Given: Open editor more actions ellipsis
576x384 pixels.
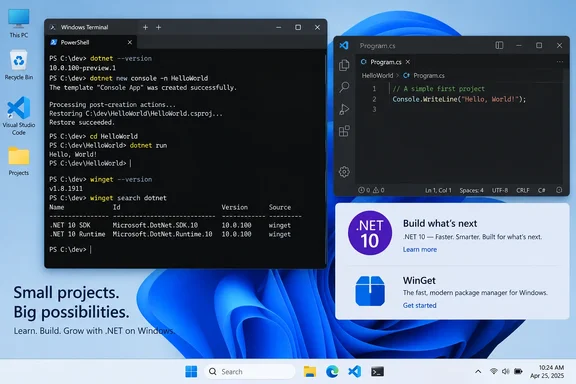Looking at the screenshot, I should tap(559, 62).
